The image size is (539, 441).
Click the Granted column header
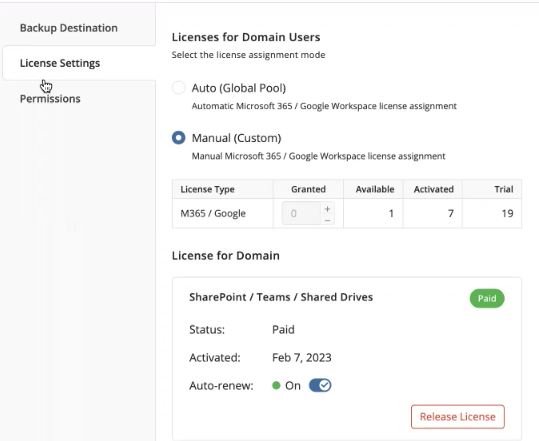[308, 189]
